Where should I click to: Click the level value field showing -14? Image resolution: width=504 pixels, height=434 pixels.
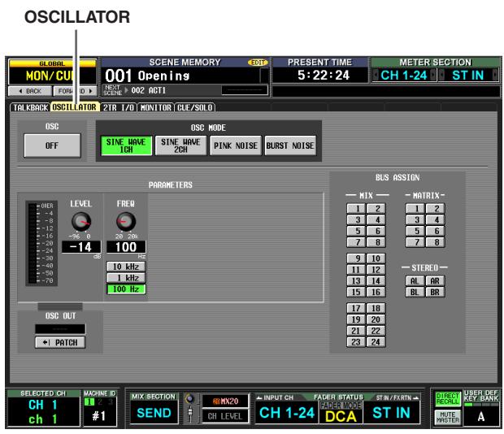[81, 247]
